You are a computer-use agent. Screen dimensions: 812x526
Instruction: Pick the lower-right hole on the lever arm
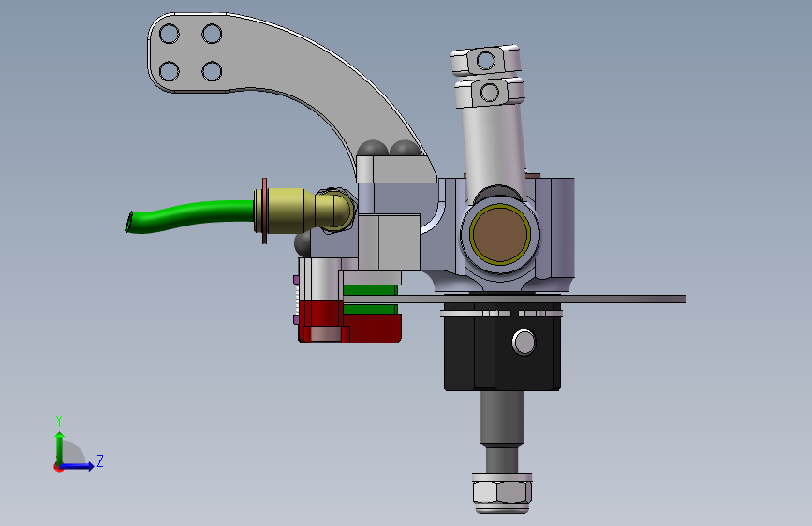pyautogui.click(x=212, y=71)
